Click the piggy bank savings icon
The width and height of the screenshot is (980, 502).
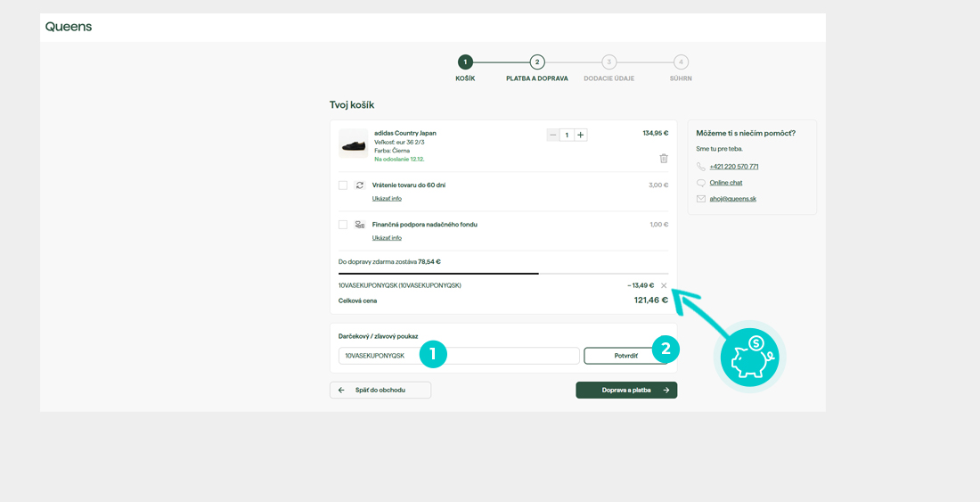[749, 356]
